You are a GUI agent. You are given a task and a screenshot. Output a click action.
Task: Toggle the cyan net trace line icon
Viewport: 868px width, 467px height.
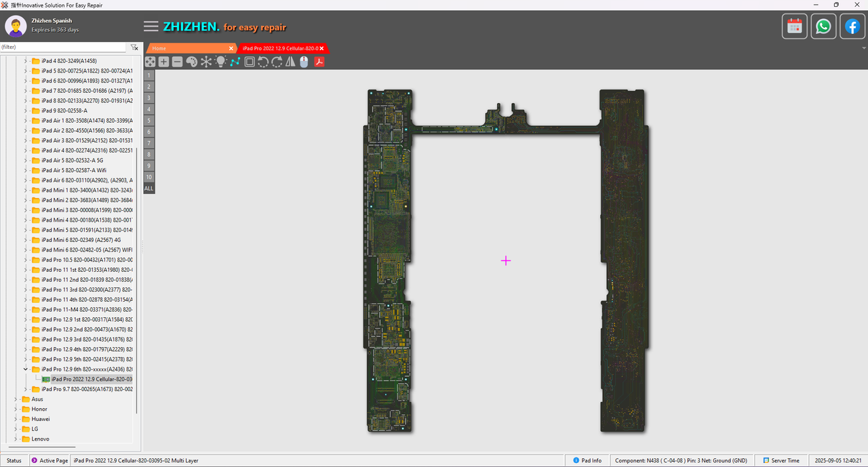click(x=235, y=62)
